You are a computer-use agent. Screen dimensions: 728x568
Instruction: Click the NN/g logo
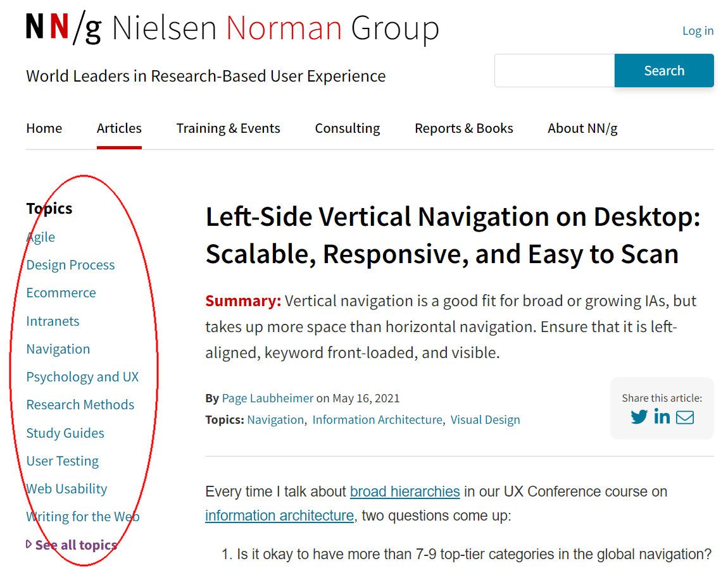[x=63, y=28]
